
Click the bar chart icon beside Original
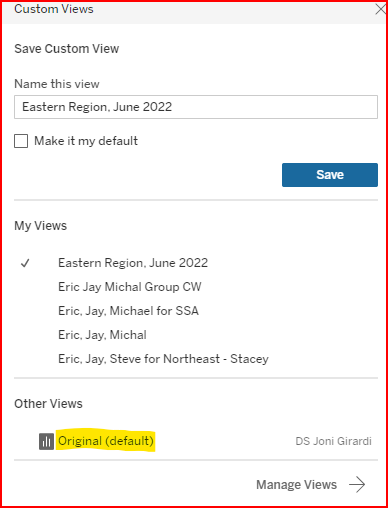click(x=46, y=441)
